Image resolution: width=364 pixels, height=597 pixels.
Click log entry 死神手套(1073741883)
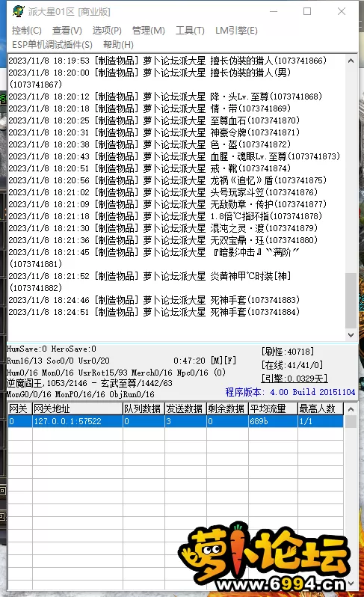pos(154,300)
